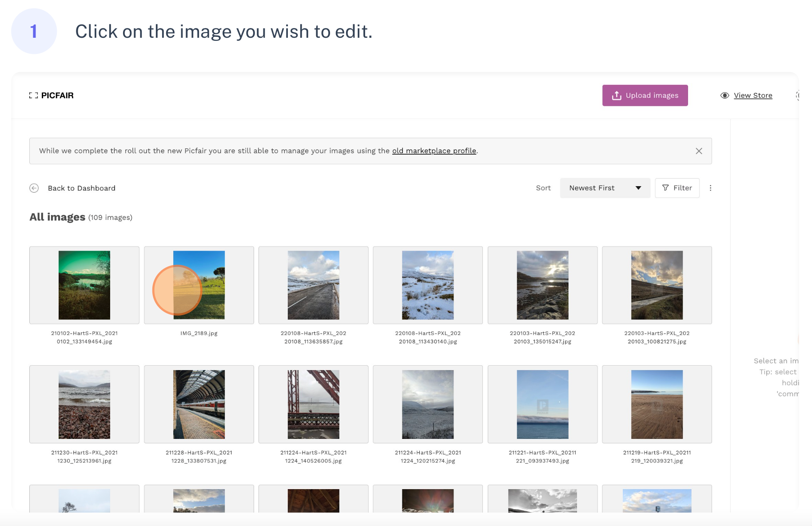Select the blue sea horizon photo 211221
812x526 pixels.
coord(542,404)
